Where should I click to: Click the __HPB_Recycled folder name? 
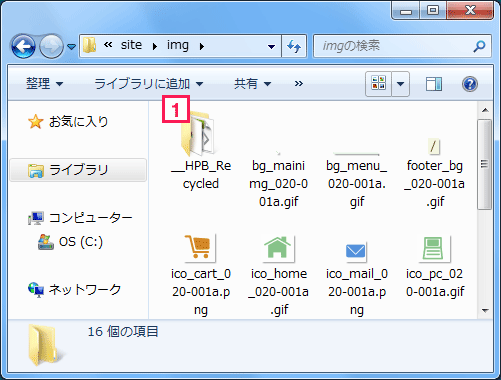(201, 175)
